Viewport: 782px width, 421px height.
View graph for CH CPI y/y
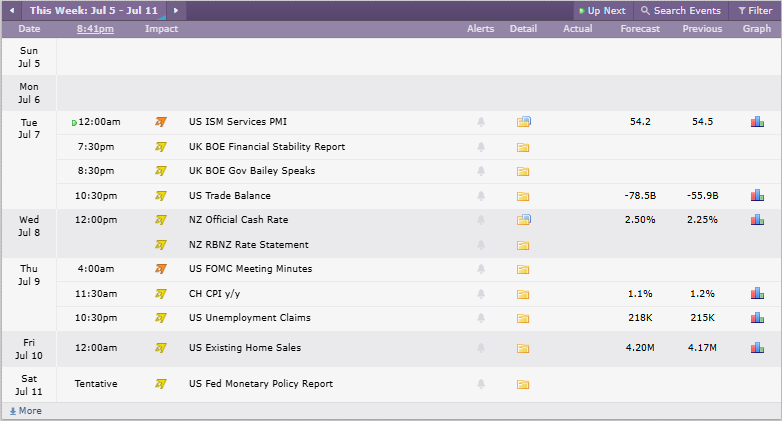[x=757, y=293]
